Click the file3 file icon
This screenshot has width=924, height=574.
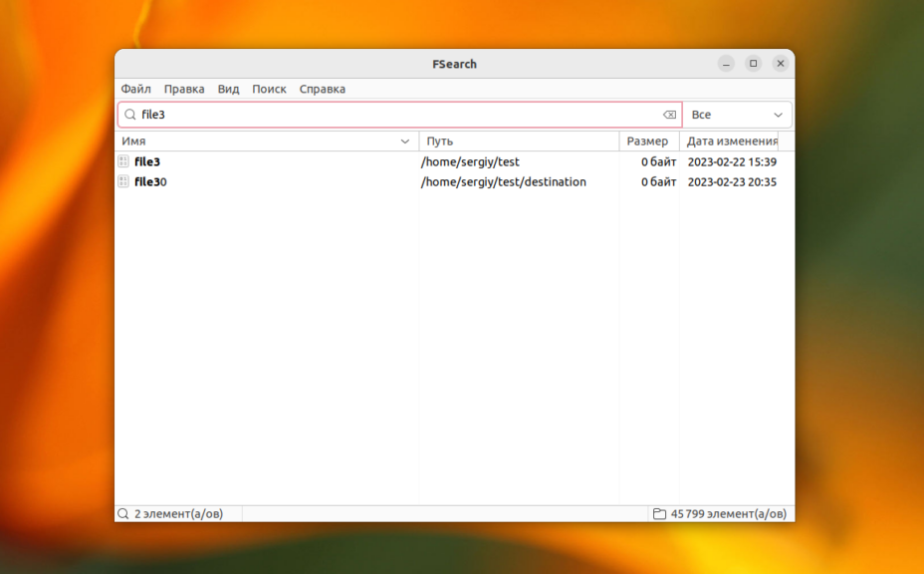(x=123, y=161)
